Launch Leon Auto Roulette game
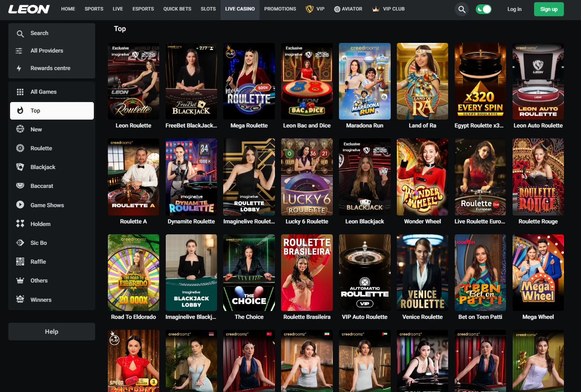 click(x=538, y=81)
